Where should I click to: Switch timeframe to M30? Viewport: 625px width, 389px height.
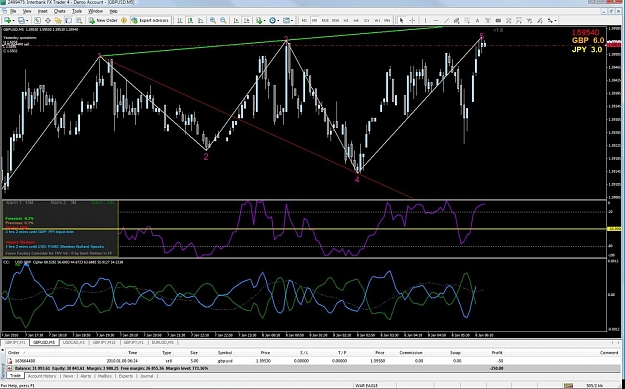pyautogui.click(x=335, y=20)
